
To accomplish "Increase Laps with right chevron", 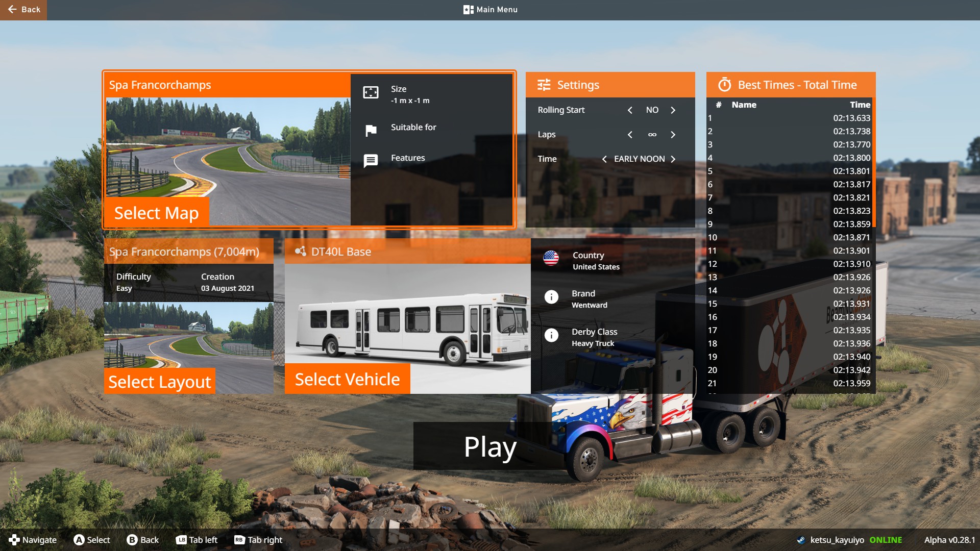I will coord(673,135).
